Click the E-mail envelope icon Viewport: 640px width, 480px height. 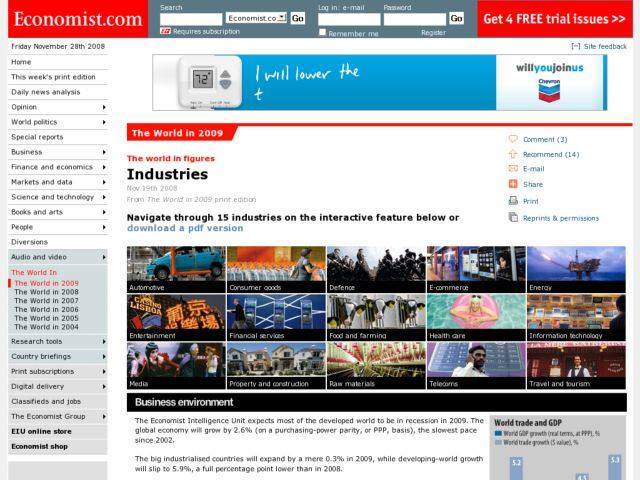pyautogui.click(x=513, y=169)
